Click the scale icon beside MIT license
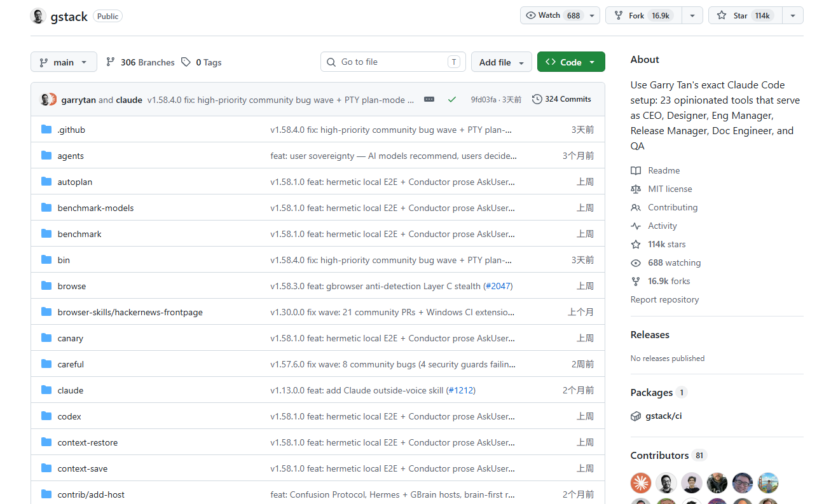 (x=636, y=189)
